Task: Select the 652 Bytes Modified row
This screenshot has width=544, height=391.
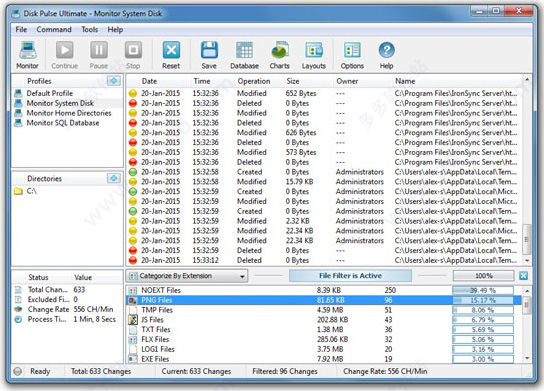Action: (x=324, y=93)
